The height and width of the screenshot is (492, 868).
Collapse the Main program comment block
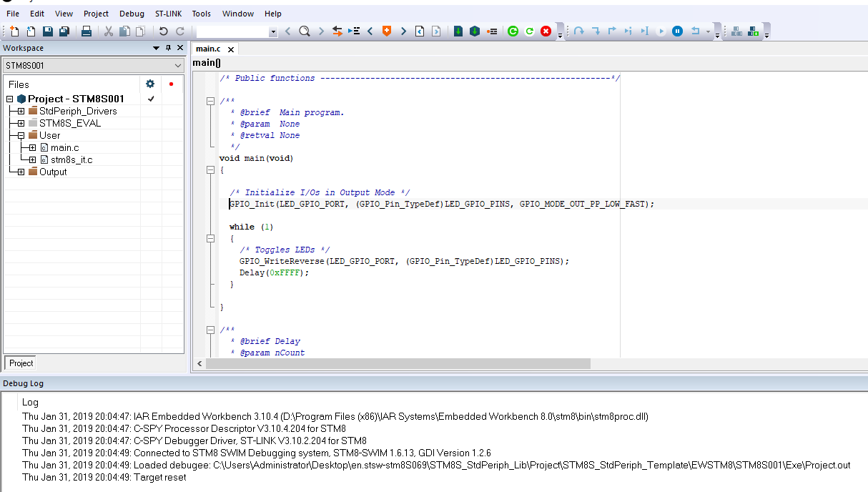coord(210,102)
